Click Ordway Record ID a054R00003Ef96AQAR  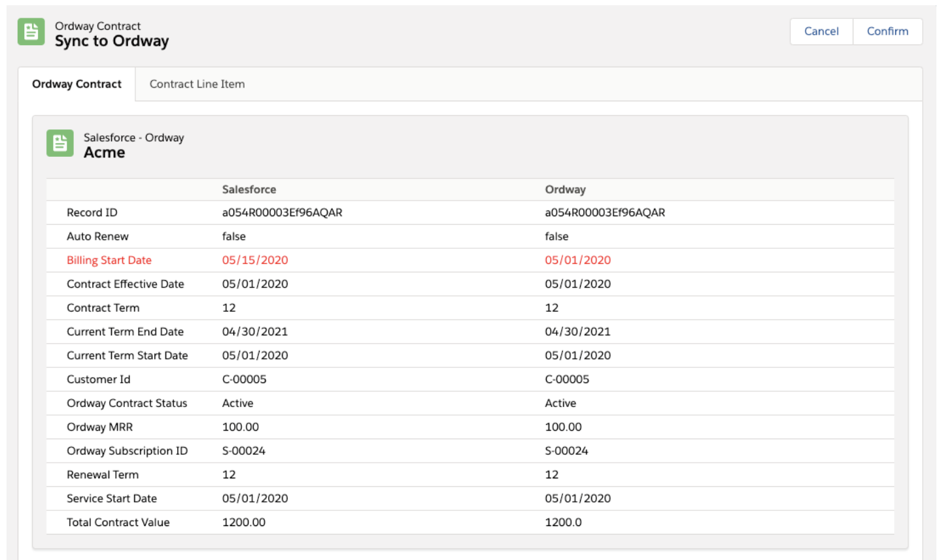(x=605, y=213)
